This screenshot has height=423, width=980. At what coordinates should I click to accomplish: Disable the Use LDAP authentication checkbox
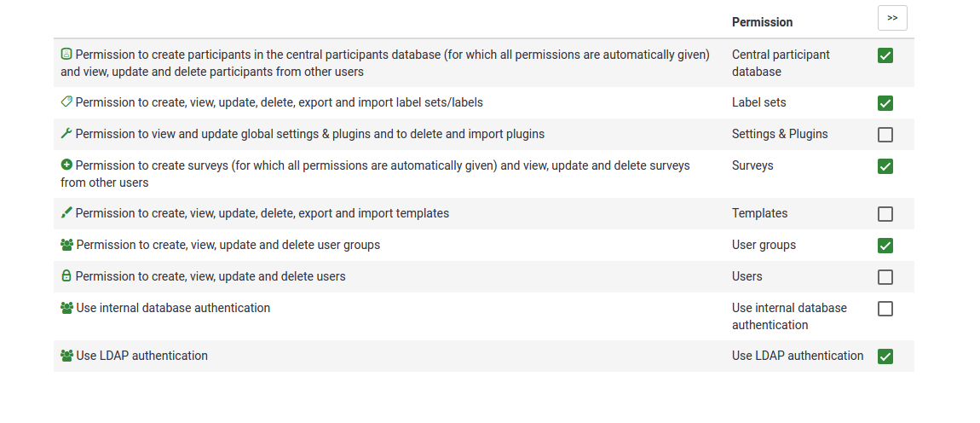885,356
